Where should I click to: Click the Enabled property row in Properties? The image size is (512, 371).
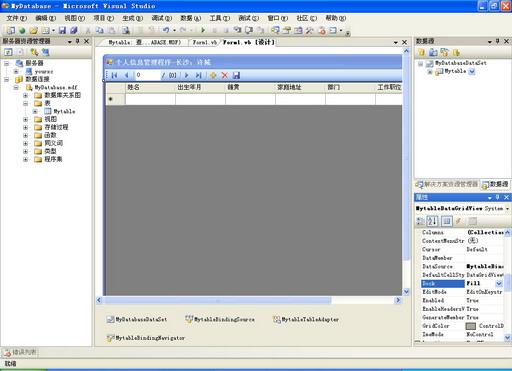click(462, 301)
